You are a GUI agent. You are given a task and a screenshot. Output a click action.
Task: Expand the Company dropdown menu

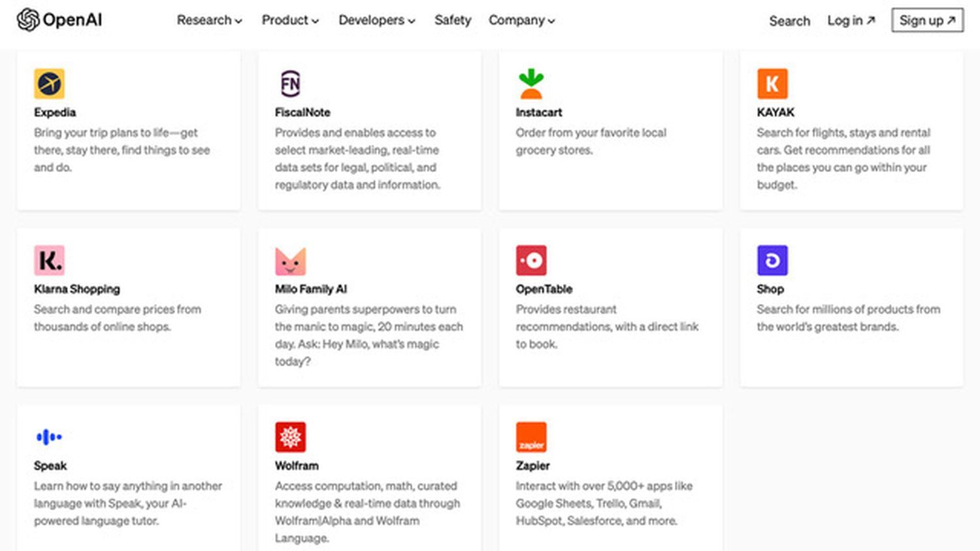pyautogui.click(x=521, y=20)
